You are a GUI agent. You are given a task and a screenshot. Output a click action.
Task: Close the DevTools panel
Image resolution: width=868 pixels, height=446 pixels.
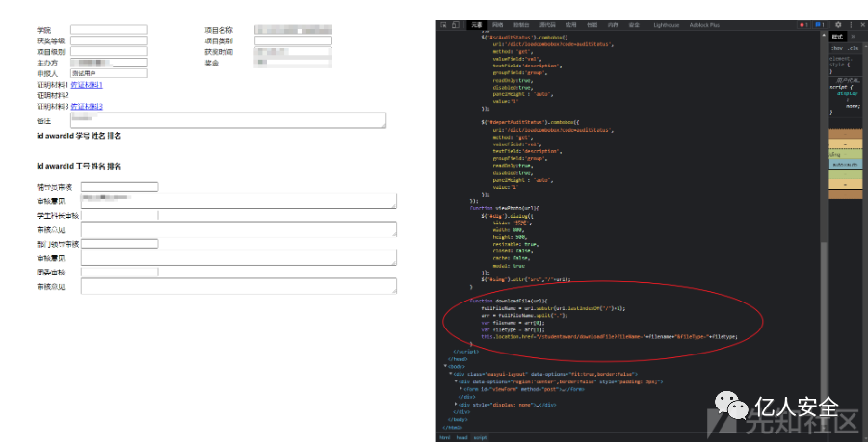[861, 25]
